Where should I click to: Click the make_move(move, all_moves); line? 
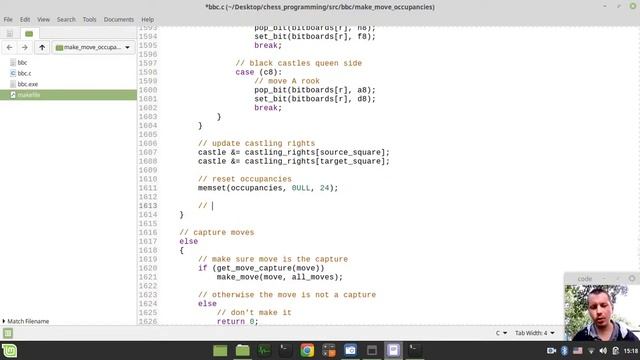pos(280,277)
